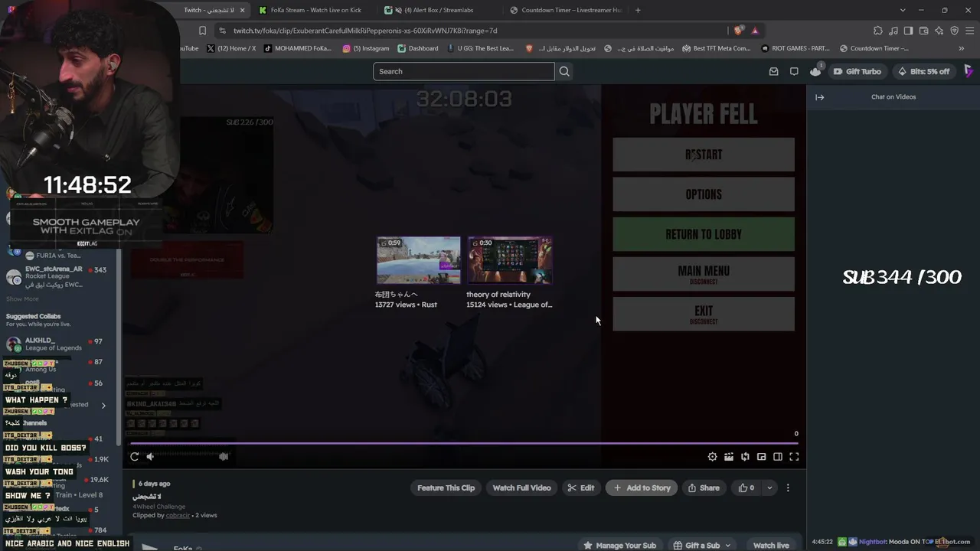Toggle picture-in-picture mode for the clip
980x551 pixels.
[761, 457]
